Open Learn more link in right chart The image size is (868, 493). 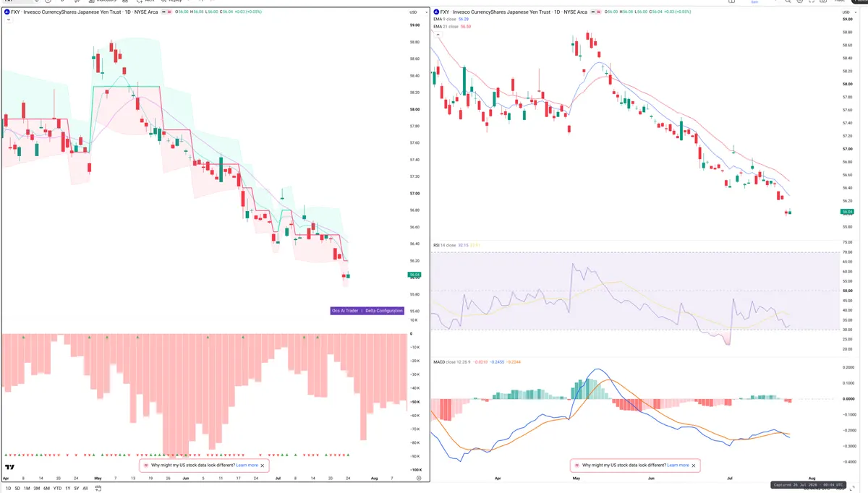[x=678, y=466]
